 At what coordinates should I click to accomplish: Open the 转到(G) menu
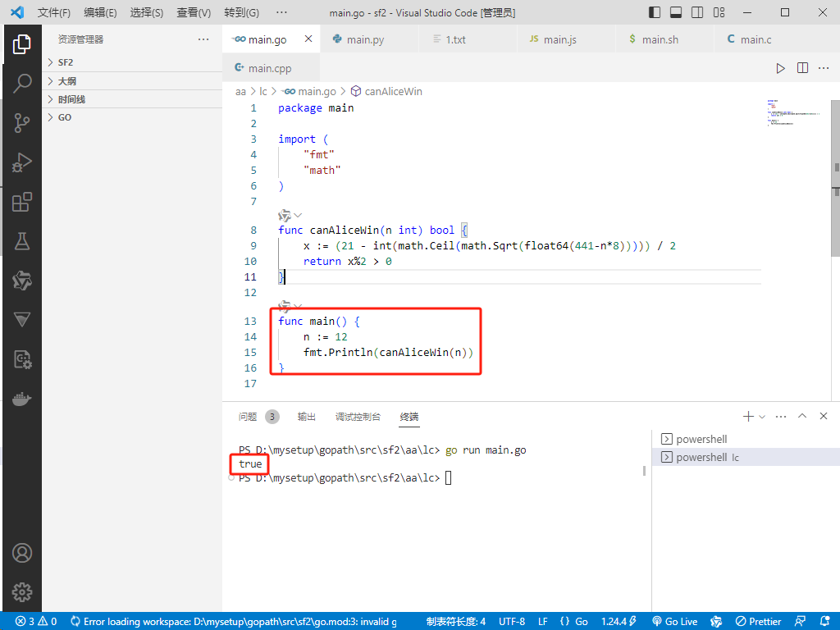[x=242, y=12]
